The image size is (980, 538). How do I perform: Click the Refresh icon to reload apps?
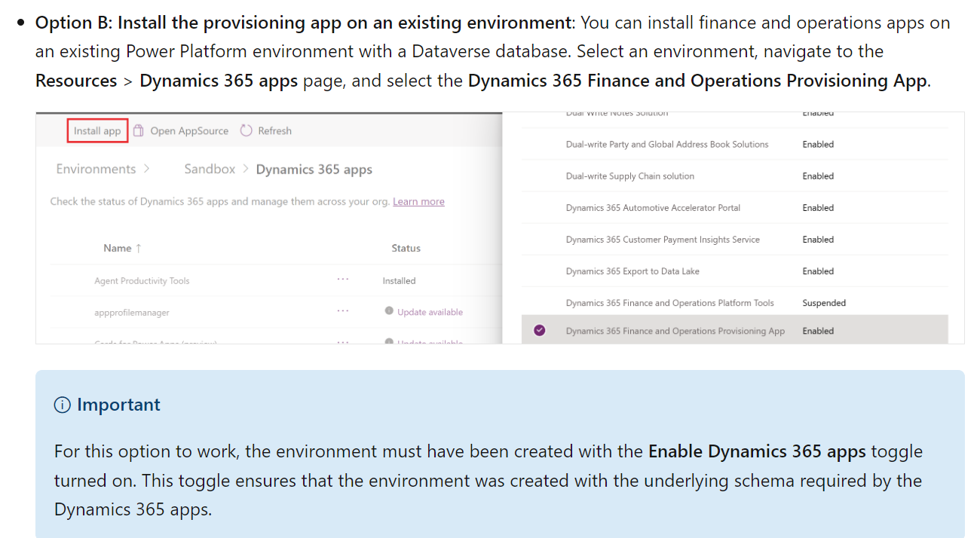pyautogui.click(x=246, y=130)
